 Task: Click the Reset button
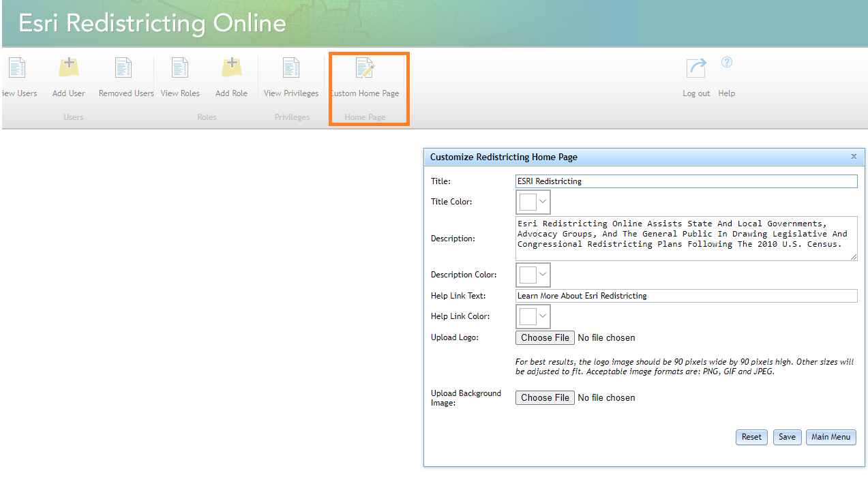[x=751, y=437]
